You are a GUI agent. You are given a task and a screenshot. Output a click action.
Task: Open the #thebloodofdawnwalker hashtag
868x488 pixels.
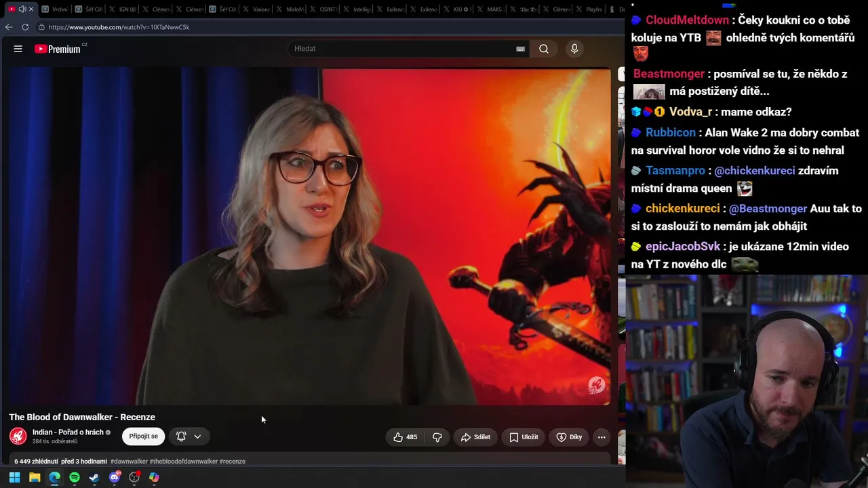pos(183,462)
